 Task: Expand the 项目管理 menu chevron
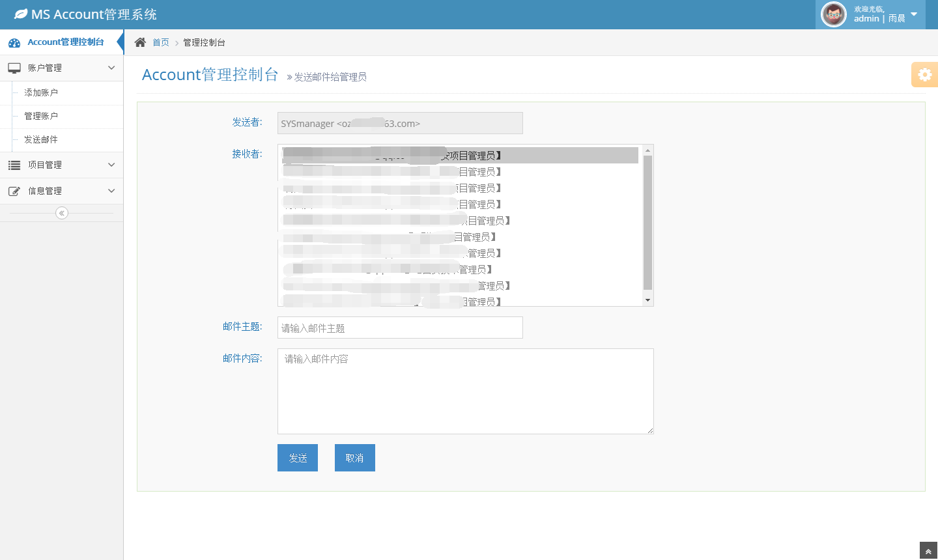click(111, 165)
